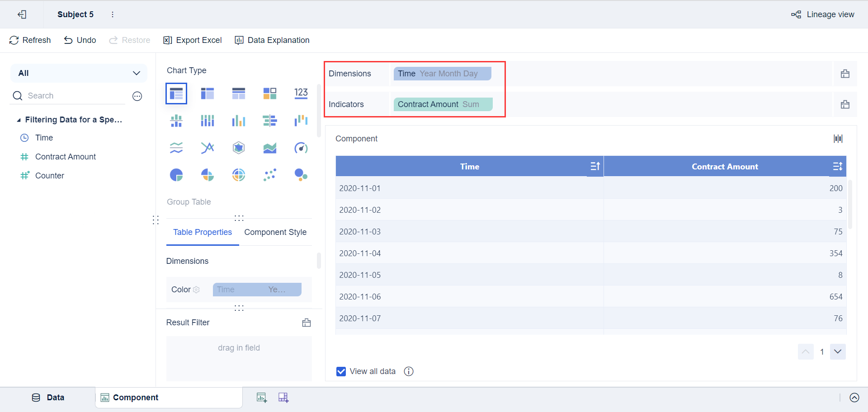Click the sort icon on the Time column
The width and height of the screenshot is (868, 412).
coord(595,166)
